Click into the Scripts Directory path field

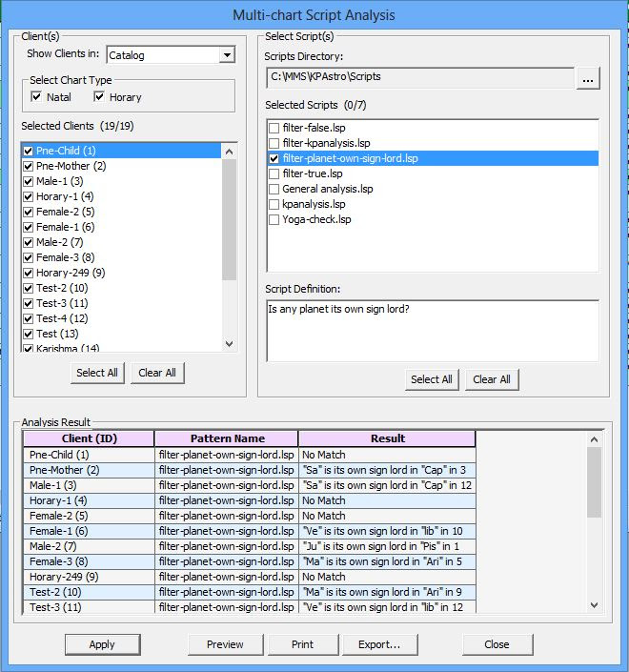point(420,77)
